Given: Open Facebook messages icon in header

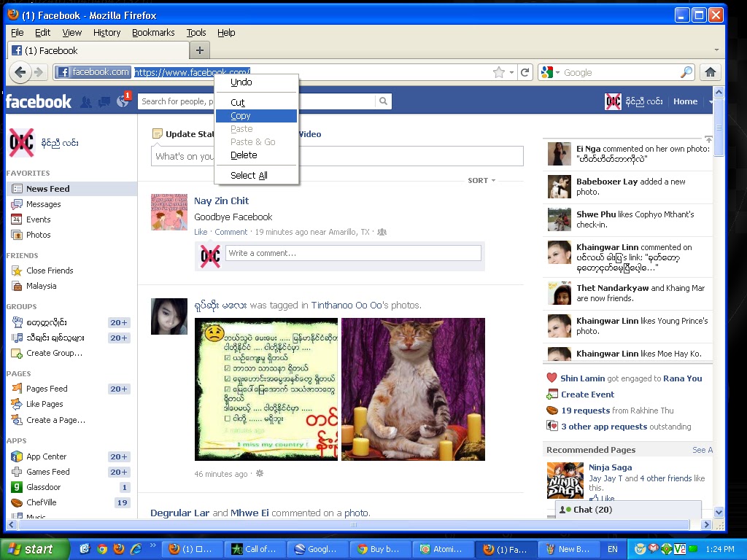Looking at the screenshot, I should tap(104, 101).
